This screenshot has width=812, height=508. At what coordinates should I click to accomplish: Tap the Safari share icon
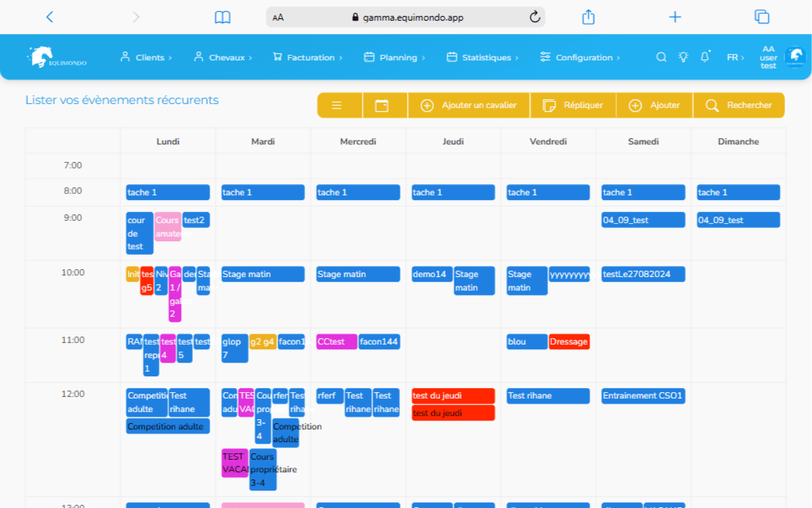click(588, 17)
